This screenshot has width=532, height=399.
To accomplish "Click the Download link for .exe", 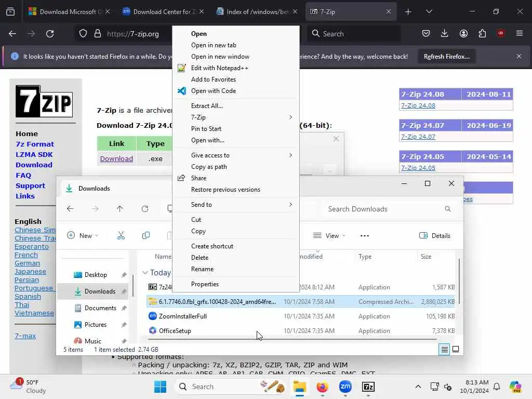I will click(116, 159).
